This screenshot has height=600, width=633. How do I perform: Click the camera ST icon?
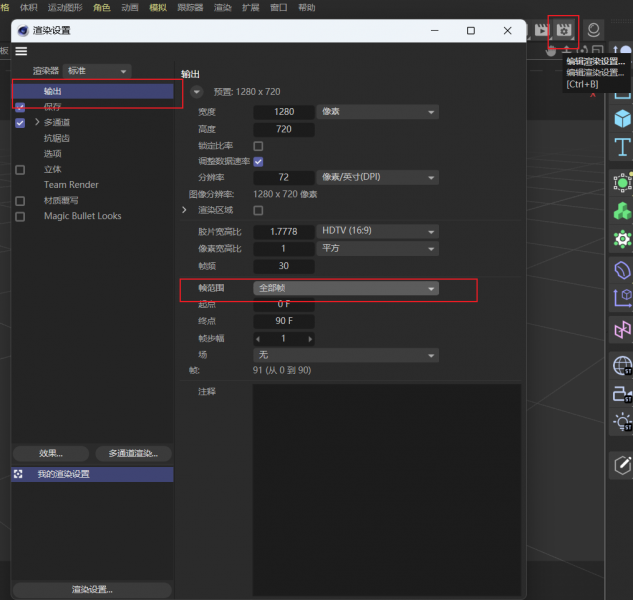tap(623, 394)
